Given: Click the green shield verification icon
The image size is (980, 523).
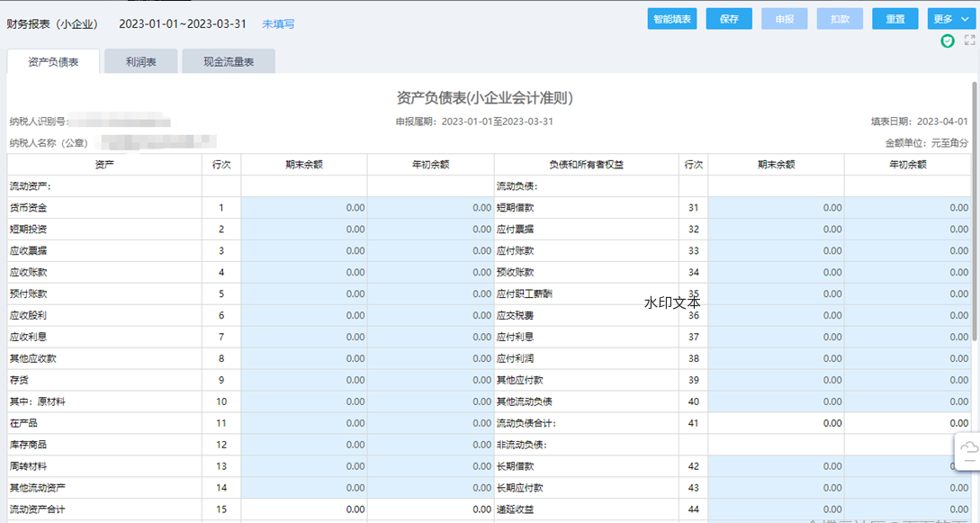Looking at the screenshot, I should point(948,41).
